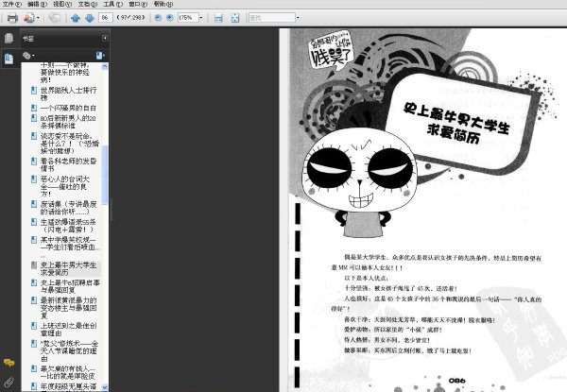The width and height of the screenshot is (567, 392).
Task: Click the bookmark icon beside 世界脑残人士排行榜
Action: click(34, 90)
